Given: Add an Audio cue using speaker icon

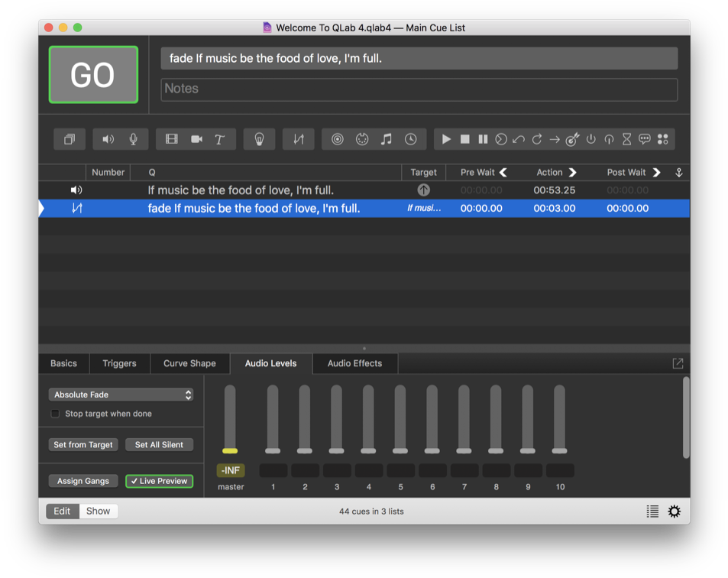Looking at the screenshot, I should tap(108, 139).
